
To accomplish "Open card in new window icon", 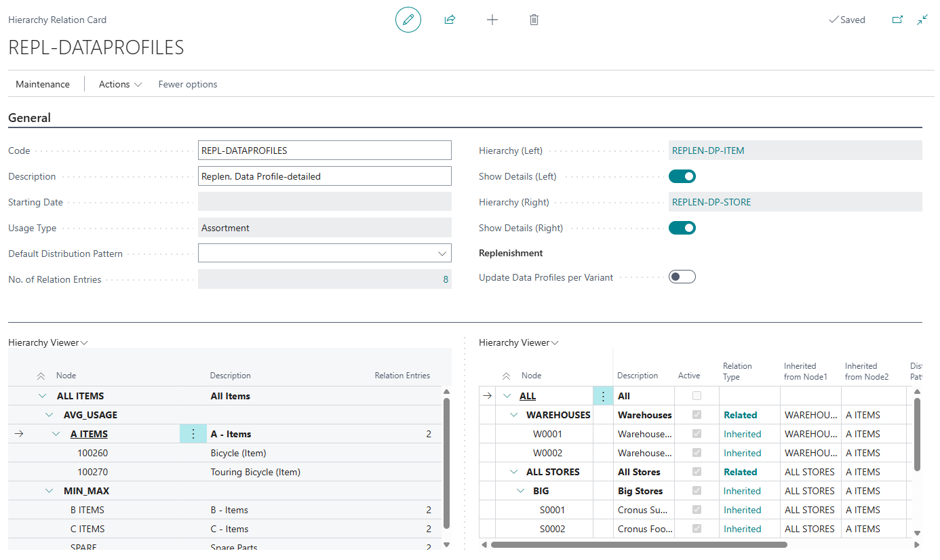I will 897,20.
